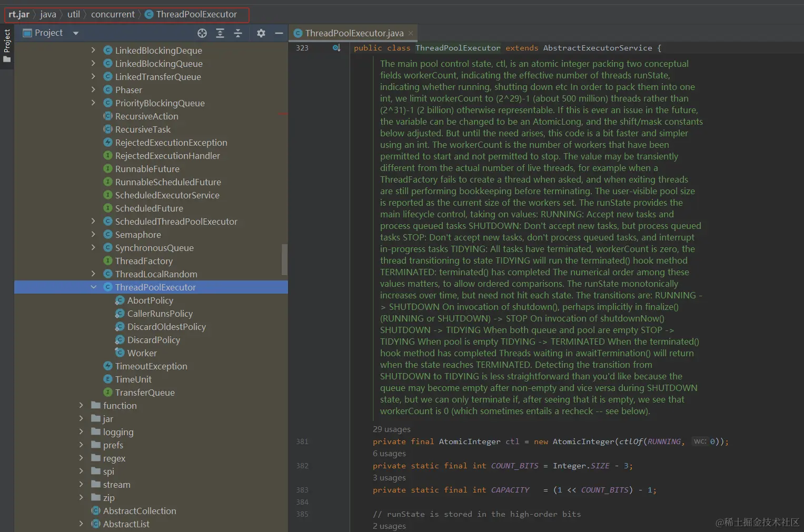Click the '6 usages' code lens link
Screen dimensions: 804x532
point(389,454)
